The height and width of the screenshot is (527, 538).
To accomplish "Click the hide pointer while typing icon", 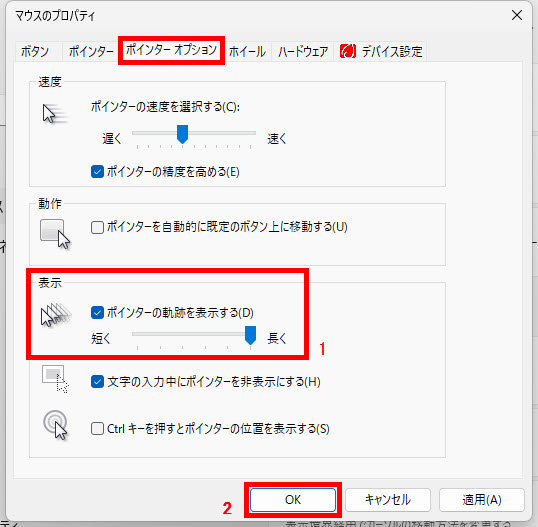I will 55,379.
